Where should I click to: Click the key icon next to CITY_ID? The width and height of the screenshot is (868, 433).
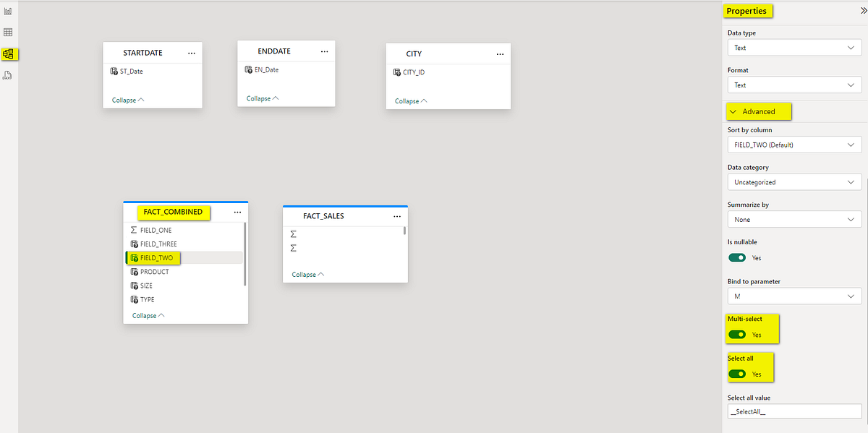pyautogui.click(x=396, y=72)
